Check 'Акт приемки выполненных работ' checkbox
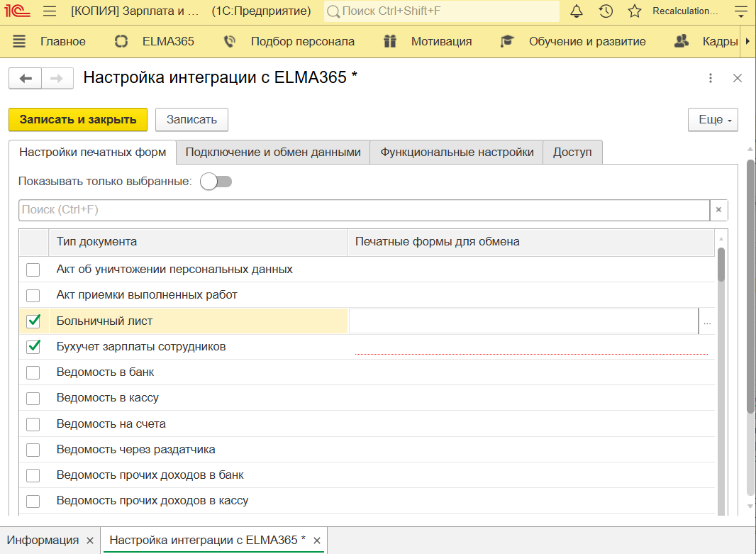 click(x=33, y=295)
